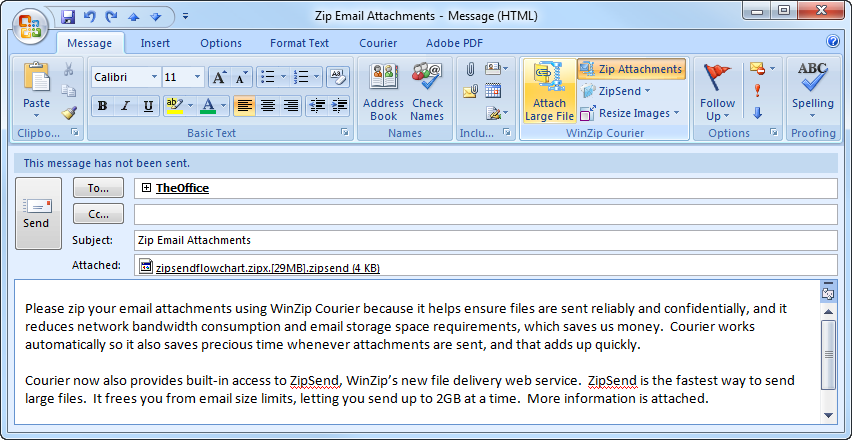The width and height of the screenshot is (852, 440).
Task: Click the Paste clipboard icon
Action: pos(36,78)
